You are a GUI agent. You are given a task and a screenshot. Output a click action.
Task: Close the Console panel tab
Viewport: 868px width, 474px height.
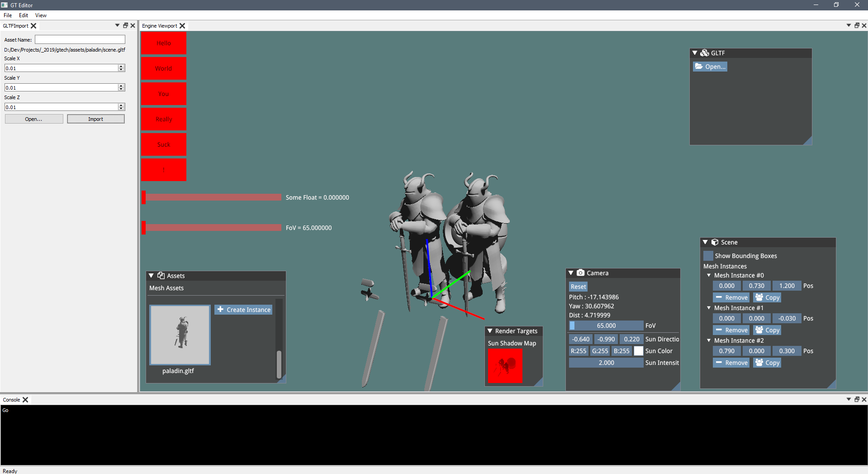tap(25, 400)
